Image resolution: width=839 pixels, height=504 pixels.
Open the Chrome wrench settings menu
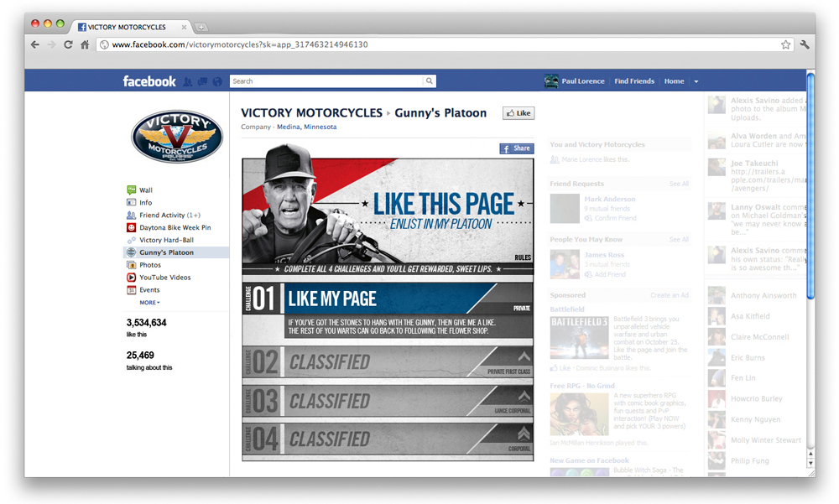point(805,44)
